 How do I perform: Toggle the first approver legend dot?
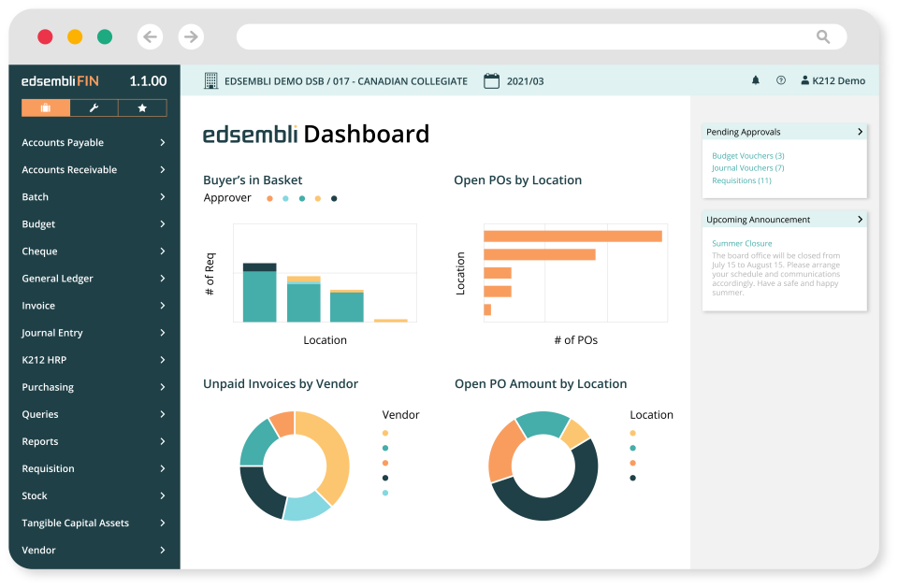pos(269,198)
